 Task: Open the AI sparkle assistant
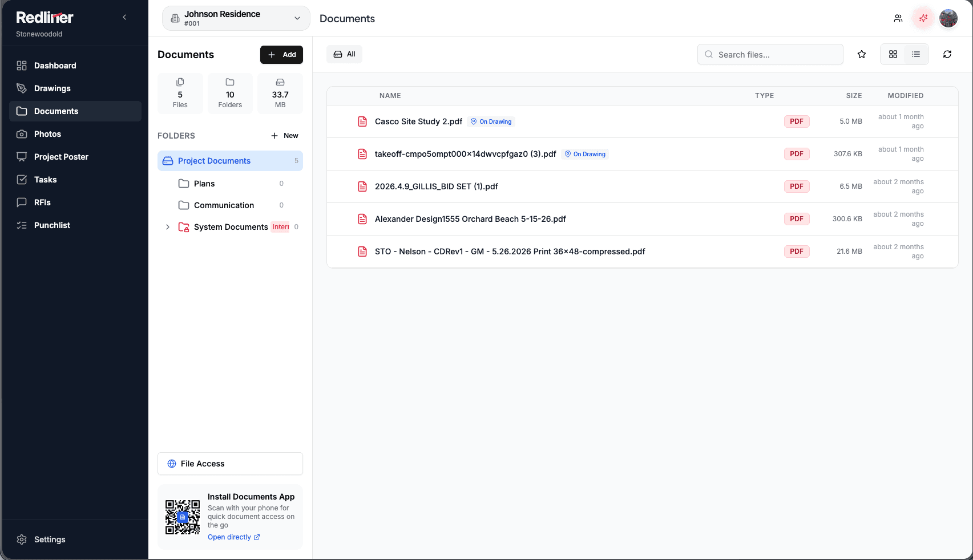[x=923, y=18]
